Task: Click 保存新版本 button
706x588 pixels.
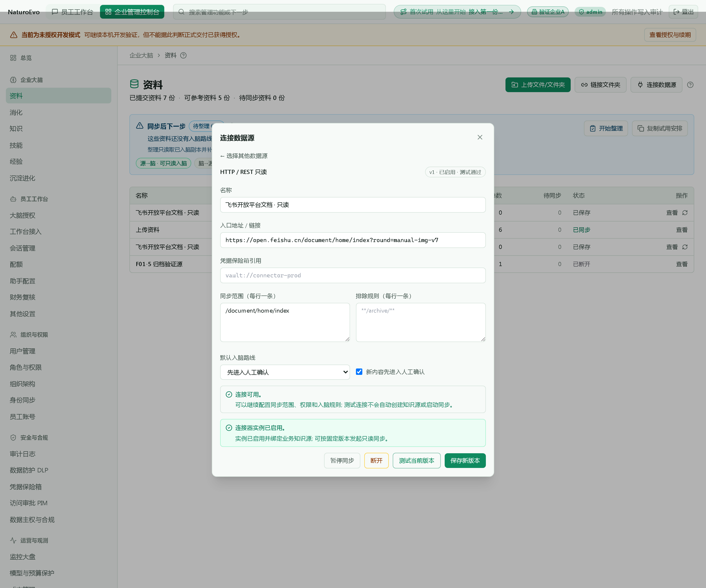Action: tap(465, 461)
